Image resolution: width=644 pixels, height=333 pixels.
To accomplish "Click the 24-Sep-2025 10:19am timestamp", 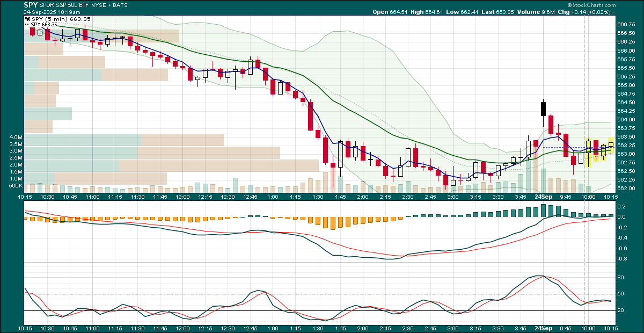I will tap(52, 12).
